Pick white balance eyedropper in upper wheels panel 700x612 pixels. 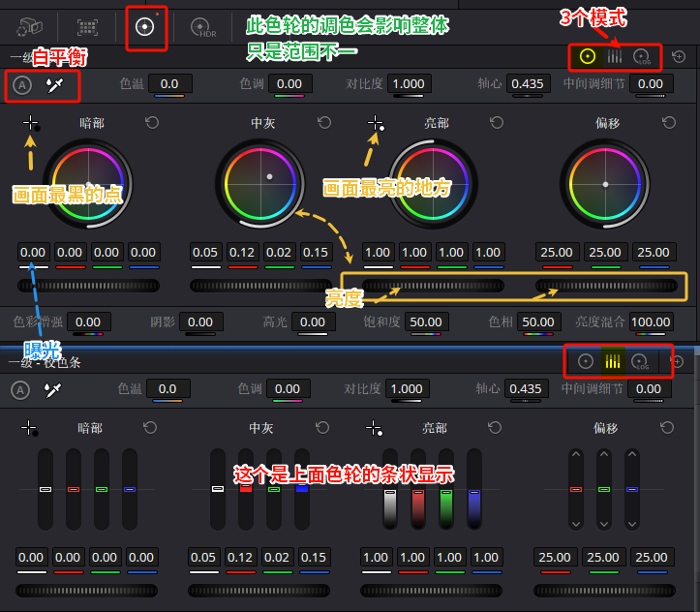55,85
